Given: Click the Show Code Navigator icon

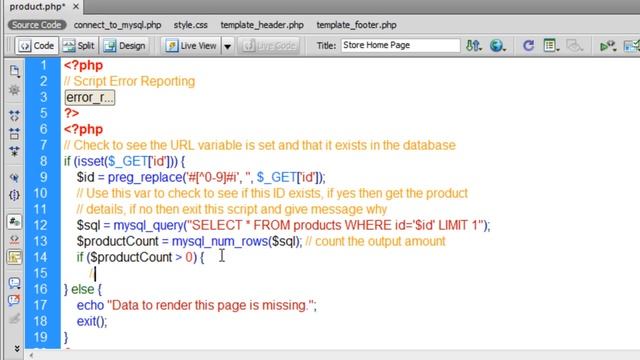Looking at the screenshot, I should click(14, 89).
